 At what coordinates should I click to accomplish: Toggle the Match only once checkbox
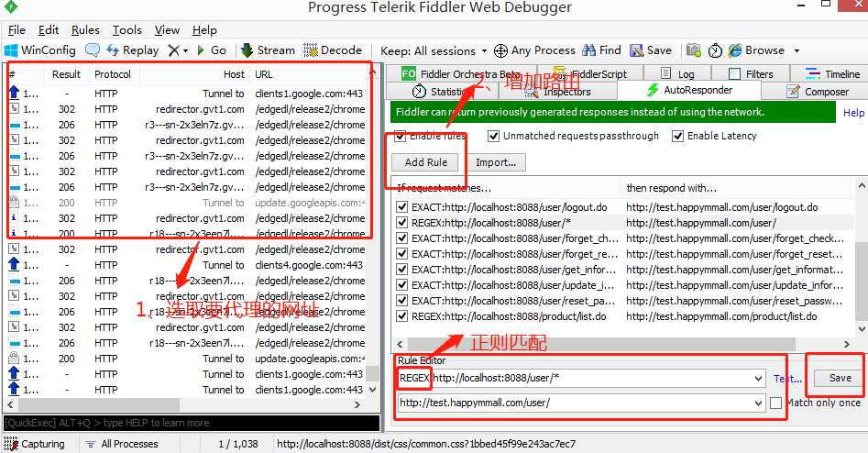point(776,403)
